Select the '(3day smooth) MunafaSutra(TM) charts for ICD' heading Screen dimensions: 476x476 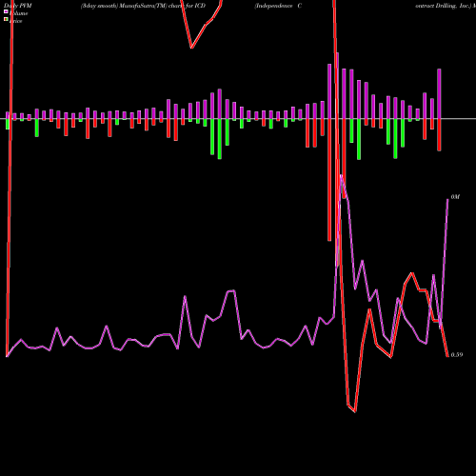point(143,6)
